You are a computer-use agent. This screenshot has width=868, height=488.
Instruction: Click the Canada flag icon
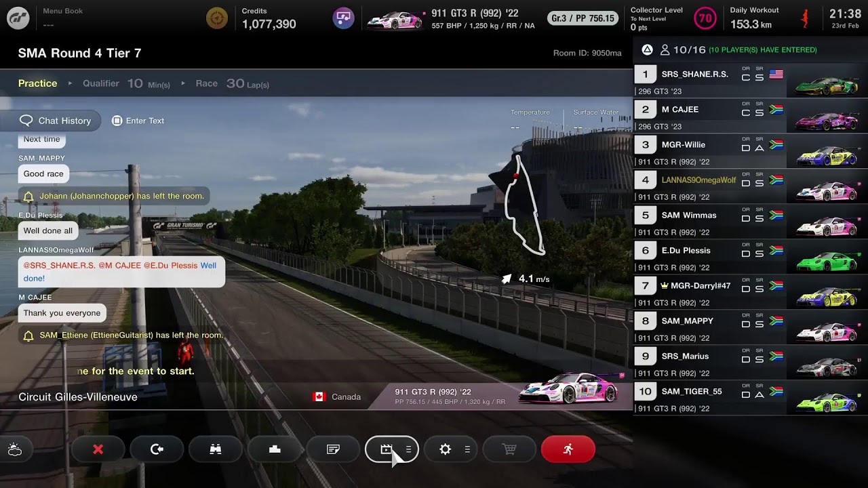coord(319,397)
